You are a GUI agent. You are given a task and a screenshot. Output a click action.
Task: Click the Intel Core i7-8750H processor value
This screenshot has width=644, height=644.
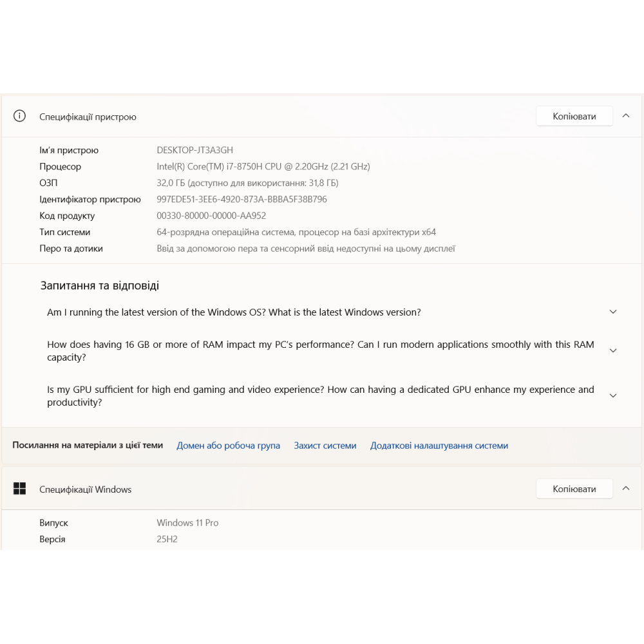point(263,167)
